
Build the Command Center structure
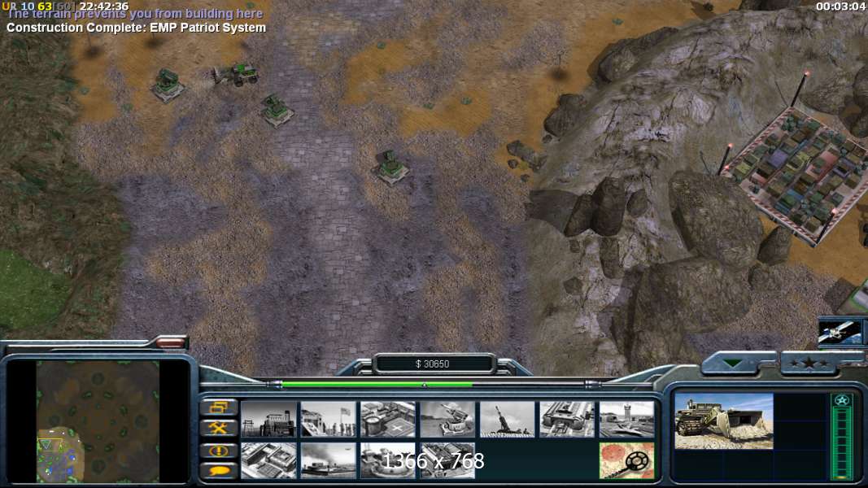[x=447, y=460]
